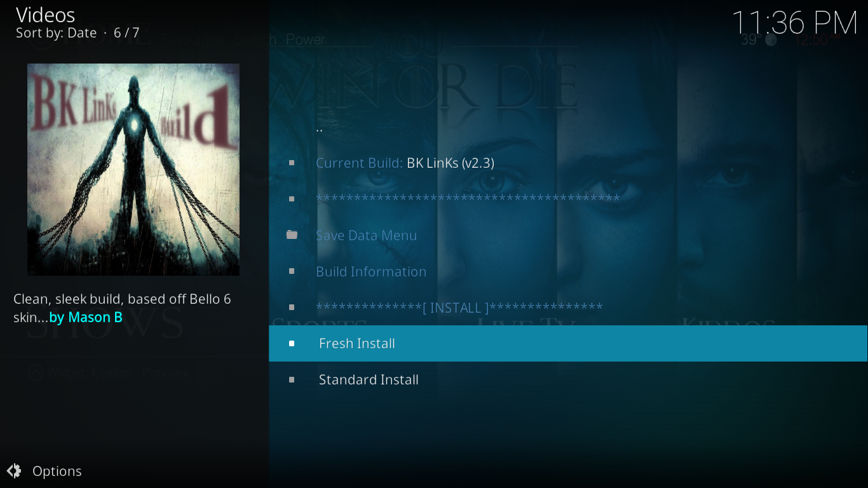Open the Build Information item
The image size is (868, 488).
568,271
